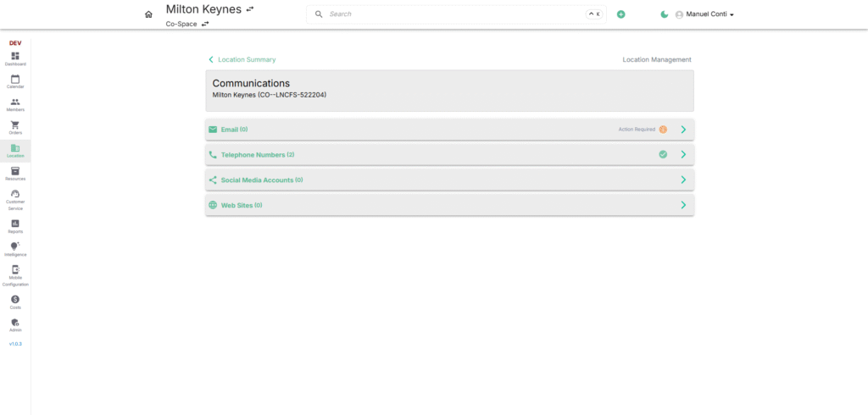Screen dimensions: 868x415
Task: Click the home icon in header
Action: coord(149,14)
